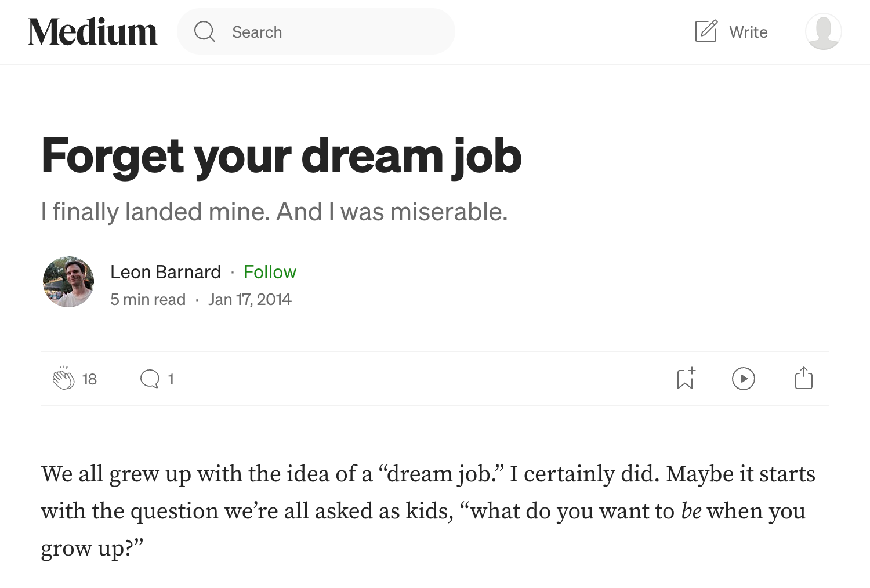This screenshot has height=588, width=870.
Task: Click the first article paragraph
Action: (428, 511)
